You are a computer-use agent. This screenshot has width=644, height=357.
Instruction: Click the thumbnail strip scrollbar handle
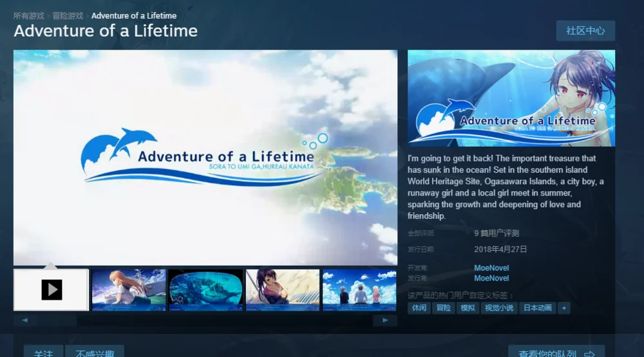click(57, 320)
